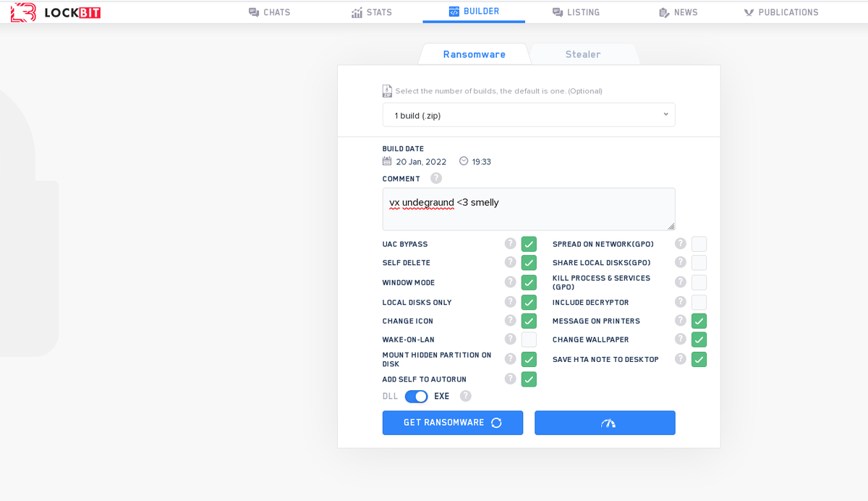The width and height of the screenshot is (868, 501).
Task: Click help icon for SAVE HTA NOTE TO DESKTOP
Action: pyautogui.click(x=681, y=358)
